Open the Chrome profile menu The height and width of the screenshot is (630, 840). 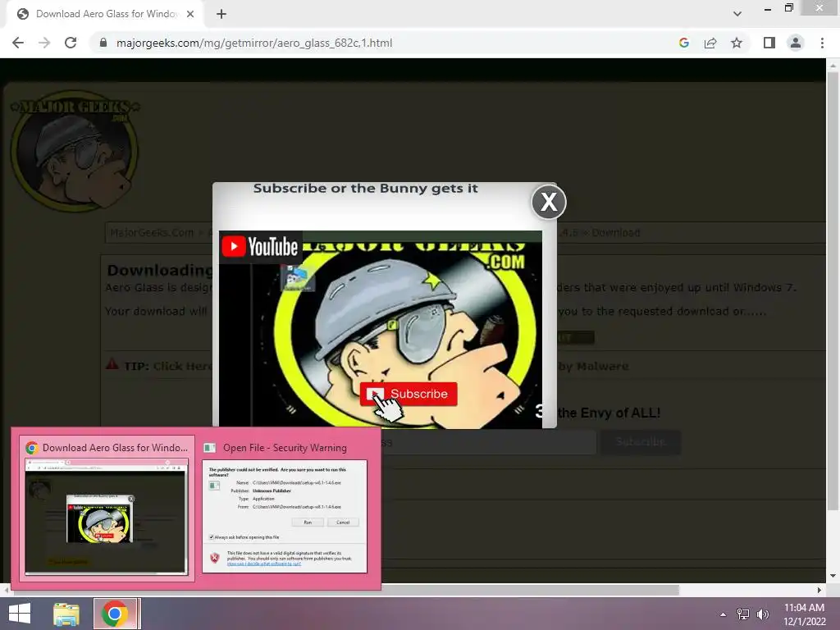coord(796,43)
